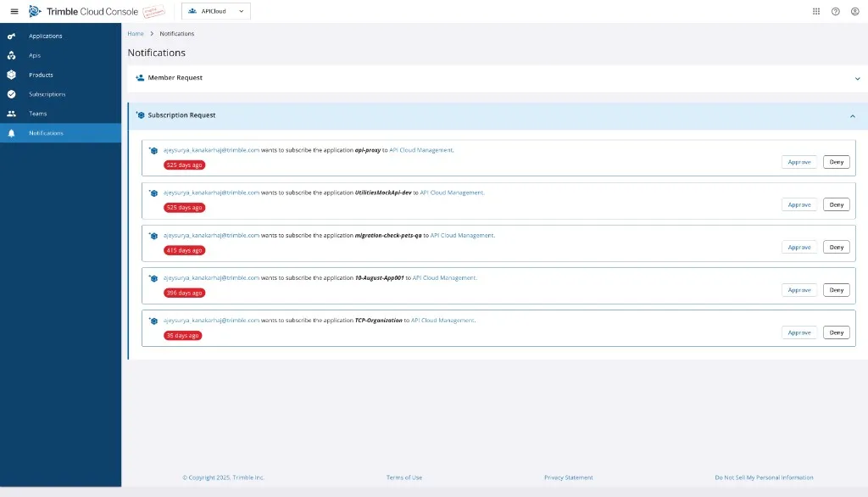This screenshot has width=868, height=497.
Task: Click the 525 days ago badge for UtilitiesMockApi-dev
Action: coord(184,208)
